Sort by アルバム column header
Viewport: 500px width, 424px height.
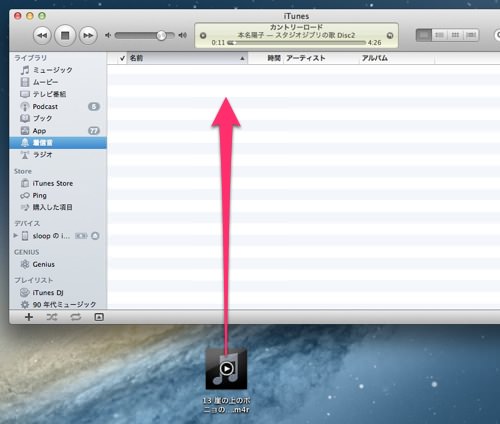click(x=397, y=58)
